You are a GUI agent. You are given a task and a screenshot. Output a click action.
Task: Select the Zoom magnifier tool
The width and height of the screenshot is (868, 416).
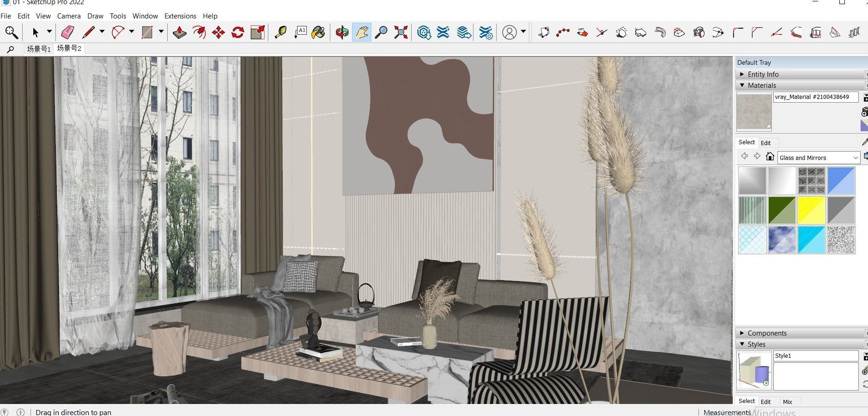(381, 32)
